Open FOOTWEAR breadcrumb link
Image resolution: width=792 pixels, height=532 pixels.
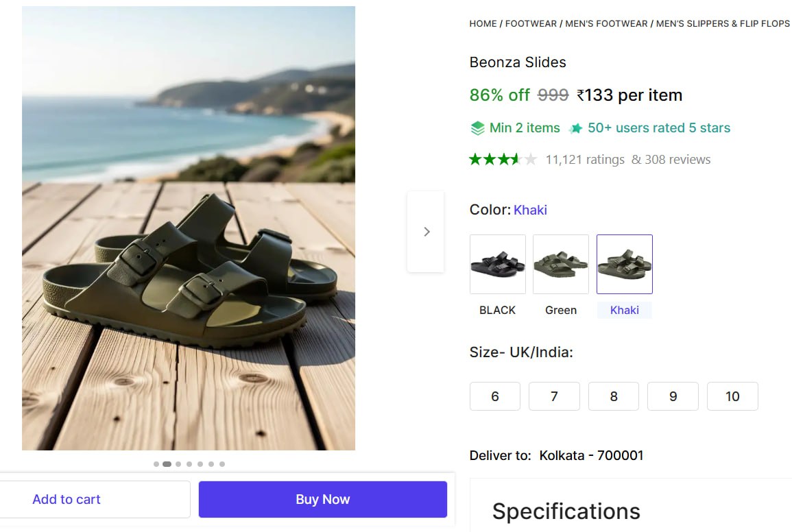[x=531, y=24]
